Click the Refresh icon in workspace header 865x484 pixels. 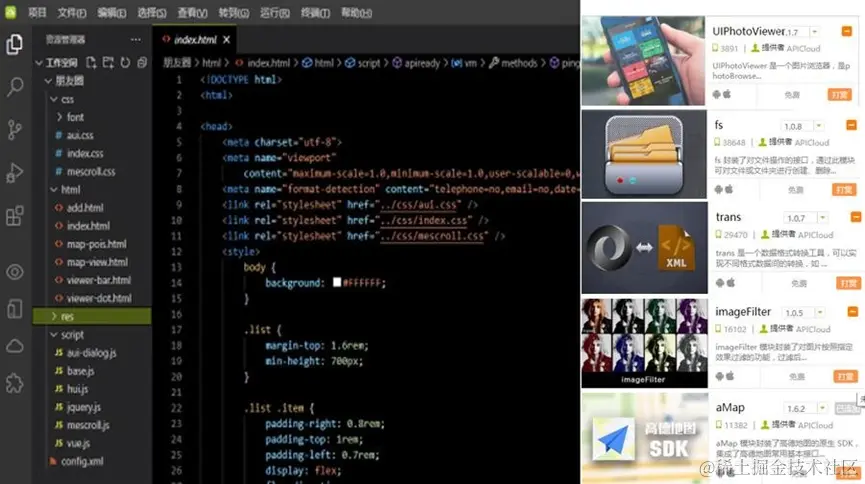[125, 63]
